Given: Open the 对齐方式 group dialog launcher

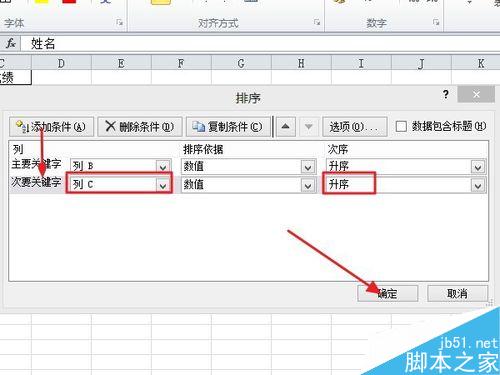Looking at the screenshot, I should pos(317,23).
